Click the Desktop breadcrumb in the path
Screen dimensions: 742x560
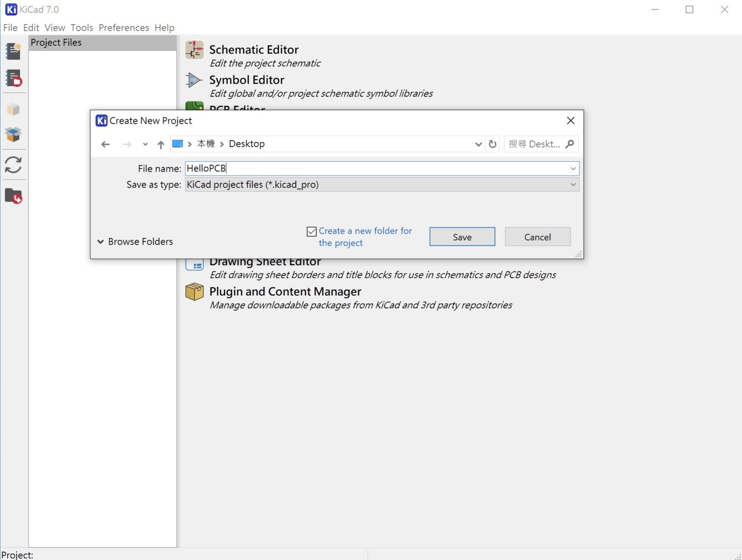[247, 144]
